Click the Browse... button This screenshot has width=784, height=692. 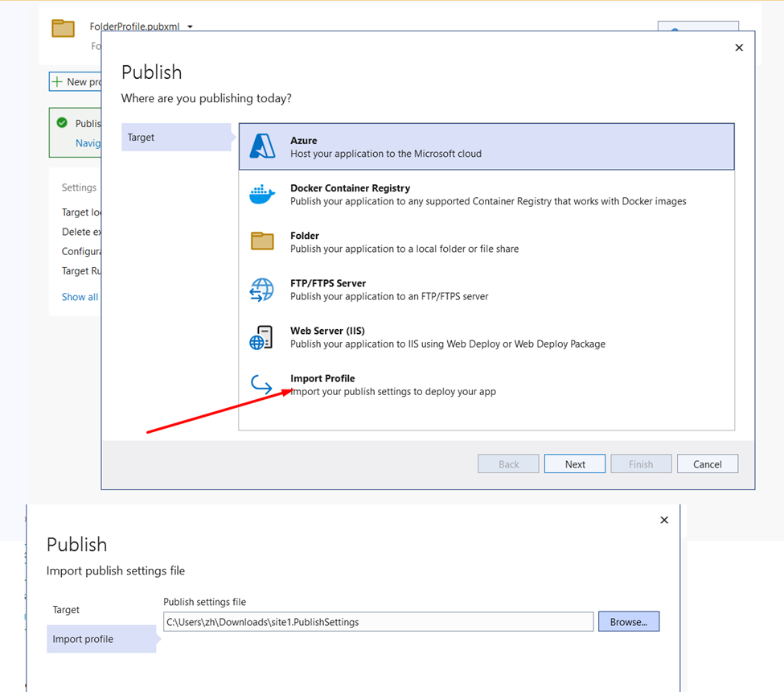pyautogui.click(x=628, y=622)
